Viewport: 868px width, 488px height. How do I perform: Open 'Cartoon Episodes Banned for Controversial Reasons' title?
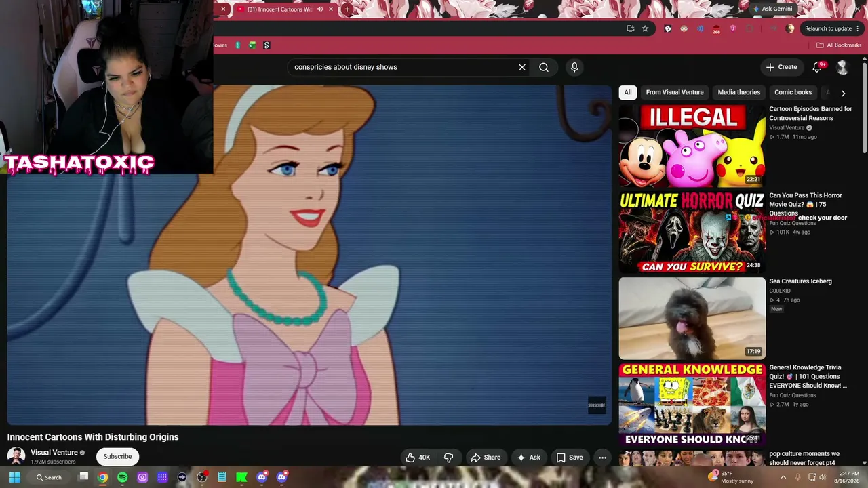pos(810,113)
